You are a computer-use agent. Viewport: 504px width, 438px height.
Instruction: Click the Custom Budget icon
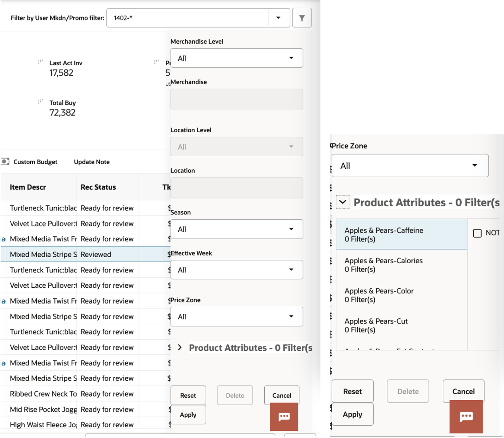tap(5, 162)
